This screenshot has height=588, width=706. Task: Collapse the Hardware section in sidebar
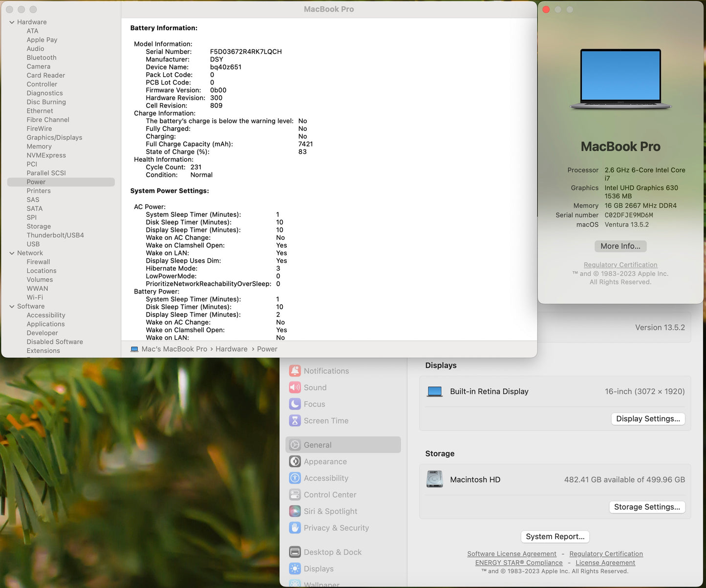pyautogui.click(x=12, y=22)
